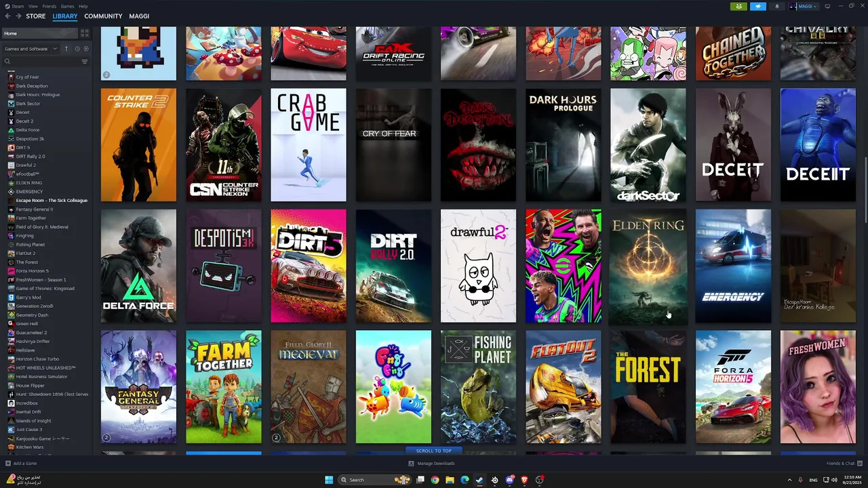Open the MAGGI account dropdown
Screen dimensions: 868x488
[x=803, y=6]
